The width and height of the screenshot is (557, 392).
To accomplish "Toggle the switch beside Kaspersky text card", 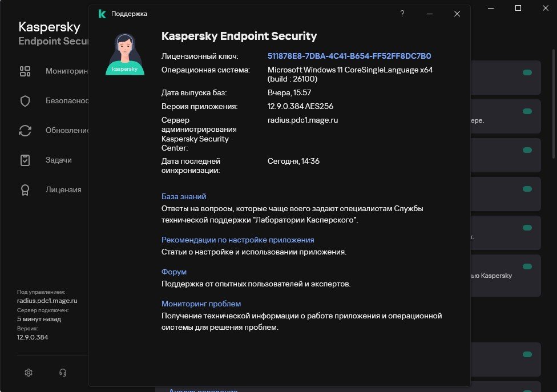I will point(527,266).
